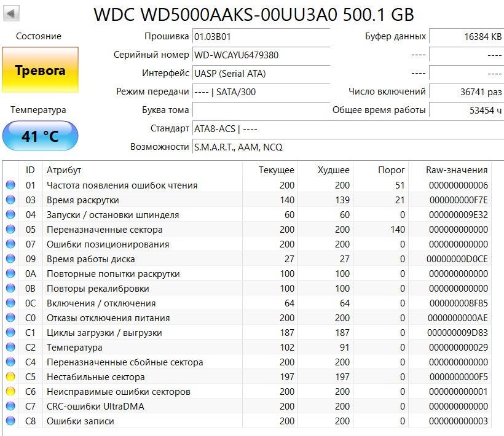Click the Raw-значения column header
This screenshot has height=436, width=504.
click(x=456, y=170)
